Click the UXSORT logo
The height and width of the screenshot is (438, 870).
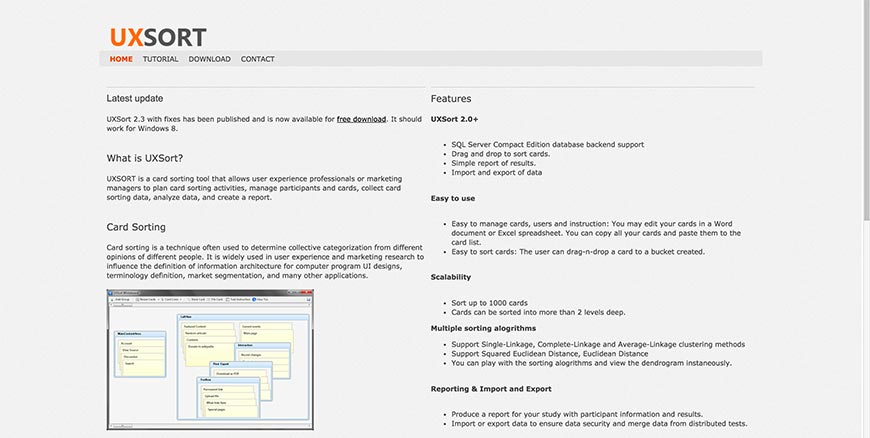point(158,38)
